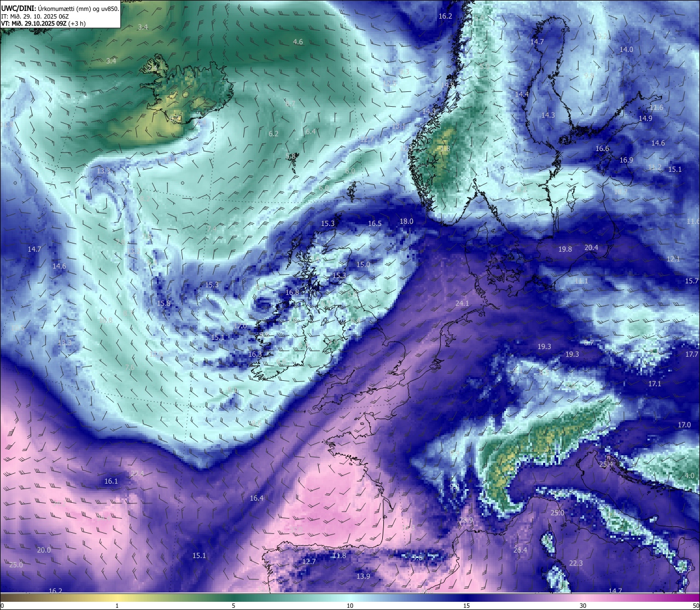Viewport: 700px width, 610px height.
Task: Click the VT valid time line 09Z (+3 h)
Action: (43, 24)
